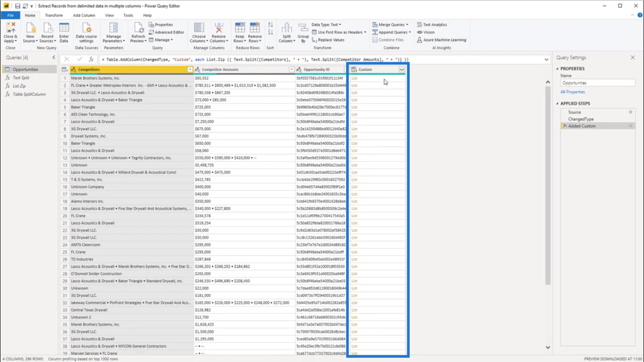The height and width of the screenshot is (362, 644).
Task: Click the save icon in title bar
Action: pos(17,6)
